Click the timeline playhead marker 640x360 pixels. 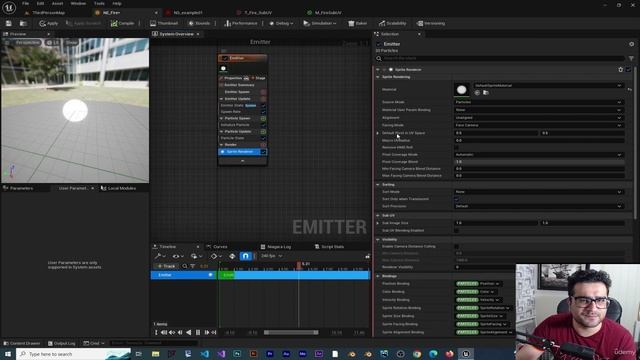[x=299, y=265]
